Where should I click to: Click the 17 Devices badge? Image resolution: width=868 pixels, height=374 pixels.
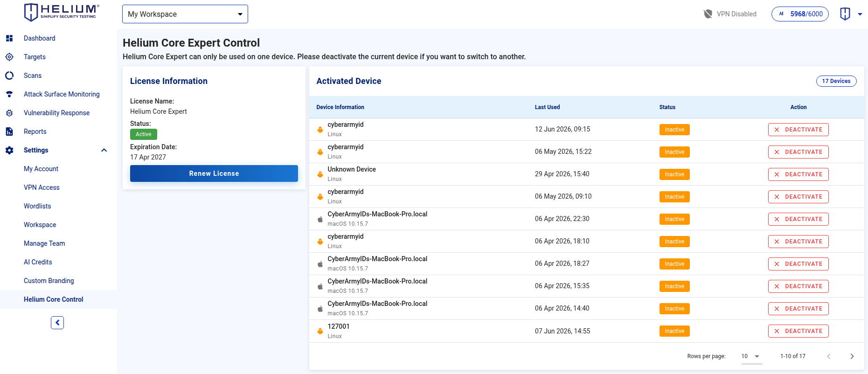(836, 81)
